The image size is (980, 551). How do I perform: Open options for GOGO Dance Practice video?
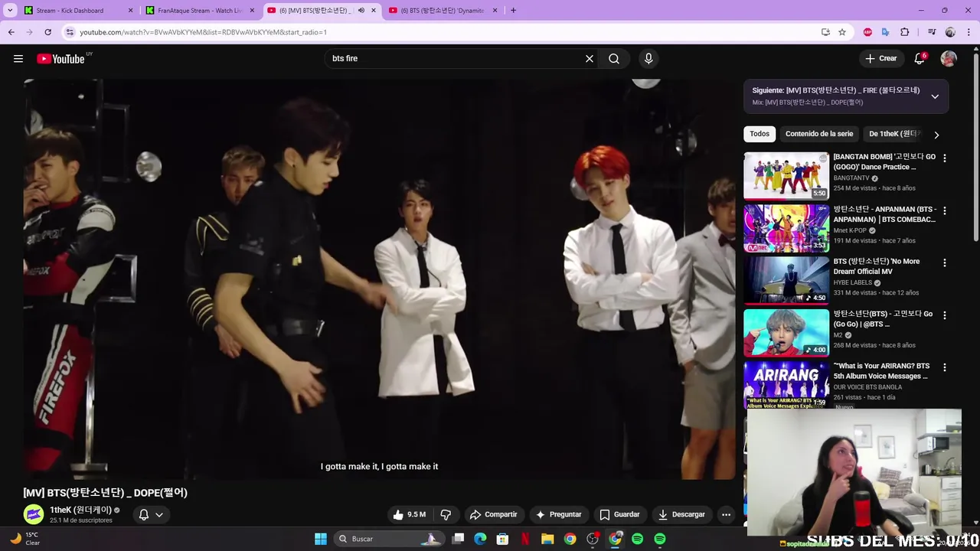[x=944, y=158]
